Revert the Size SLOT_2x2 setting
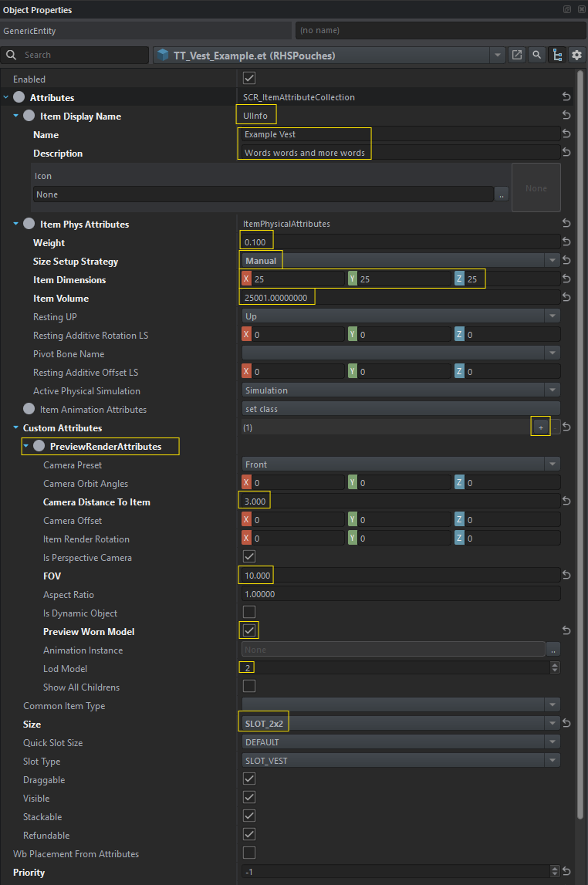The image size is (588, 885). [x=566, y=725]
